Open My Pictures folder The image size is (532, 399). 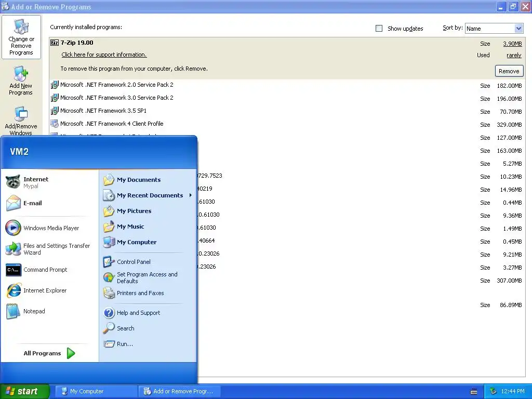[148, 211]
